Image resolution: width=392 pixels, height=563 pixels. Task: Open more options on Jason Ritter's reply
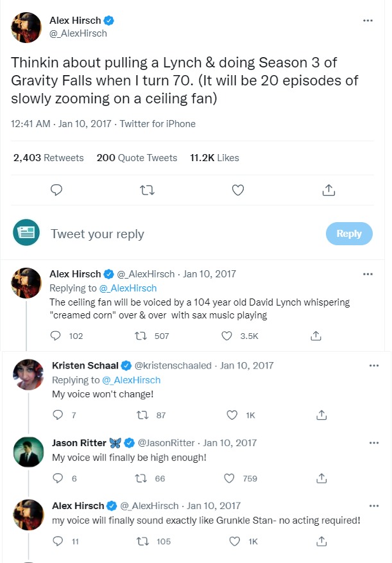(374, 443)
